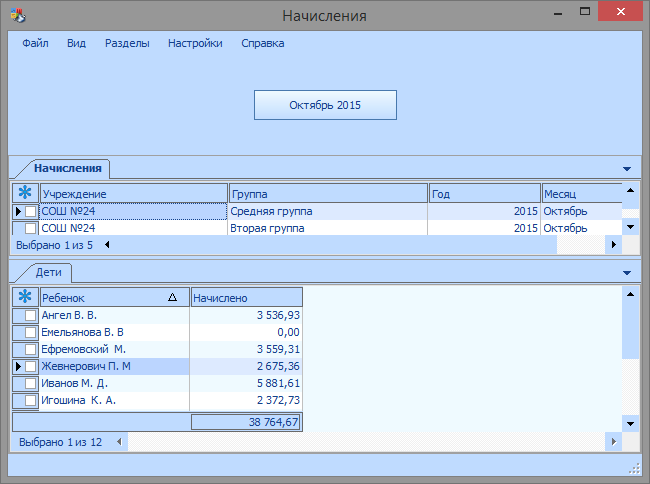
Task: Click the name Ефремовский М.
Action: point(83,349)
